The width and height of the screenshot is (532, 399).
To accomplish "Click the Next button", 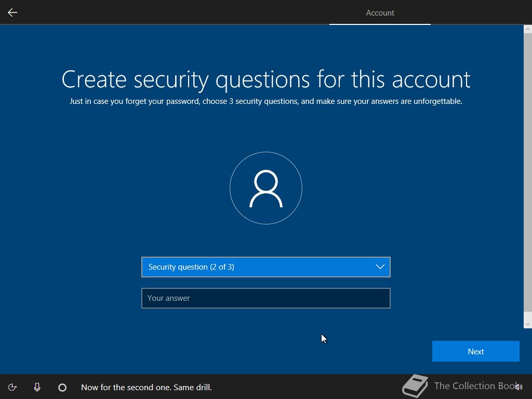I will (476, 351).
